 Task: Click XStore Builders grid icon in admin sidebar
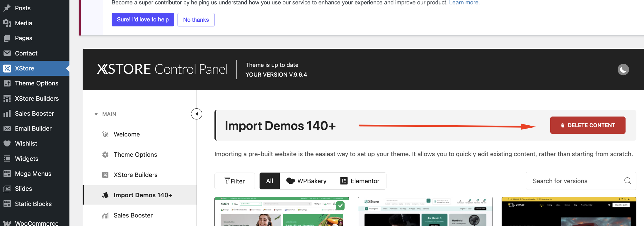(7, 99)
